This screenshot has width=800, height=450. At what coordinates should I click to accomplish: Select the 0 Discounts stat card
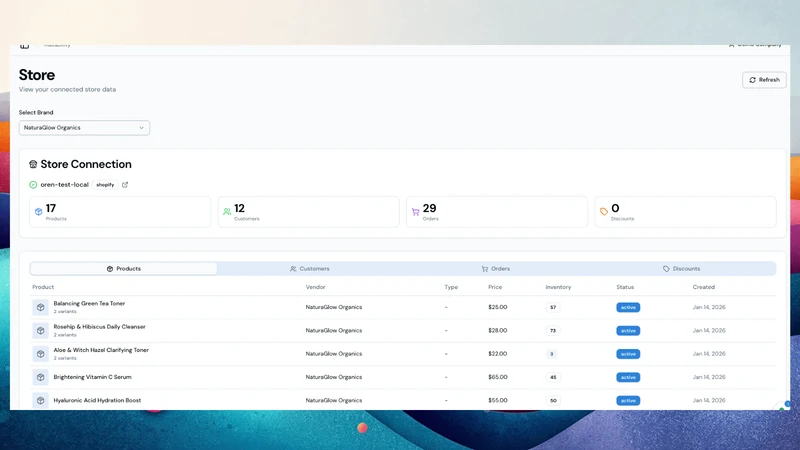685,212
